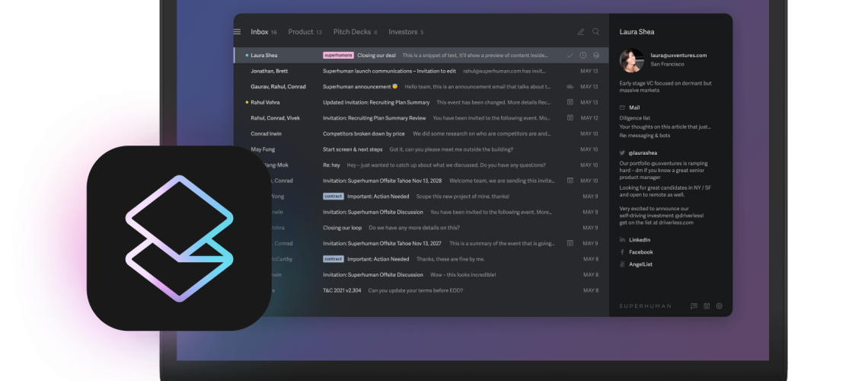Click the Facebook icon

click(622, 252)
